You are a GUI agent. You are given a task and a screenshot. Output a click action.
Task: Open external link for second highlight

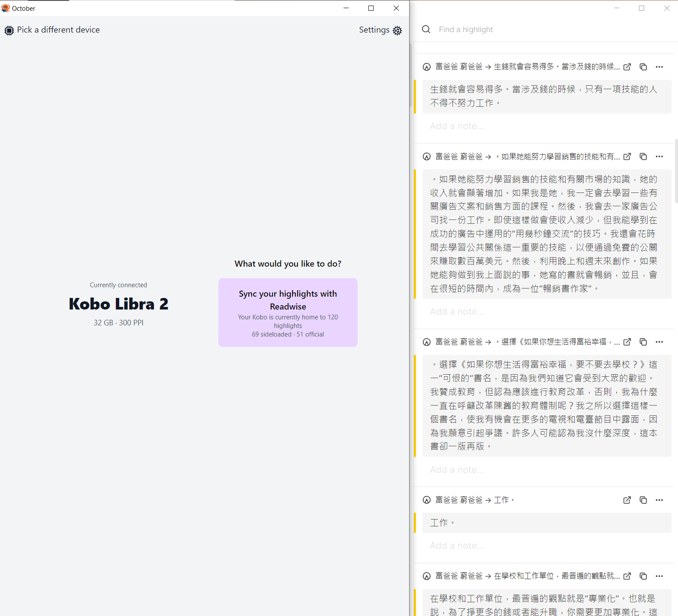(627, 157)
